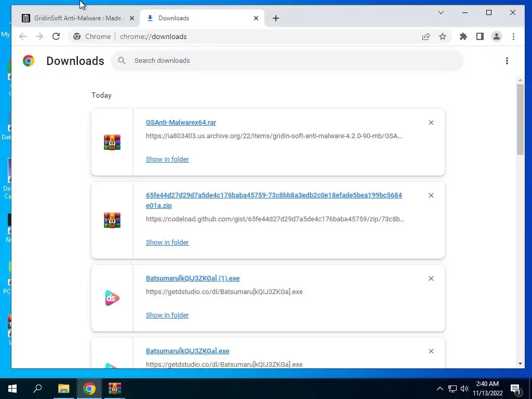Screen dimensions: 532x399
Task: Click the page vertical scrollbar thumb
Action: pyautogui.click(x=520, y=119)
